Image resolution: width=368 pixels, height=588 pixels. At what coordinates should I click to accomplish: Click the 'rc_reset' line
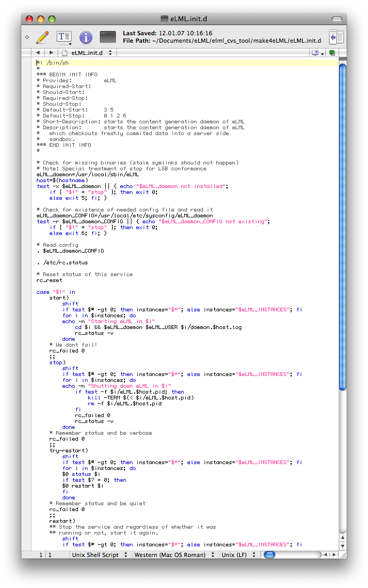coord(50,280)
